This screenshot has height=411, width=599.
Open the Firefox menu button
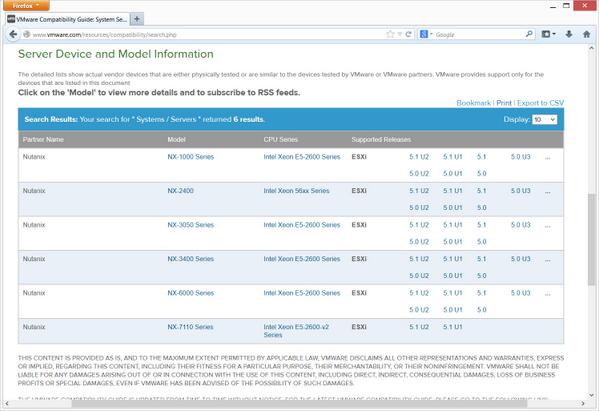26,5
